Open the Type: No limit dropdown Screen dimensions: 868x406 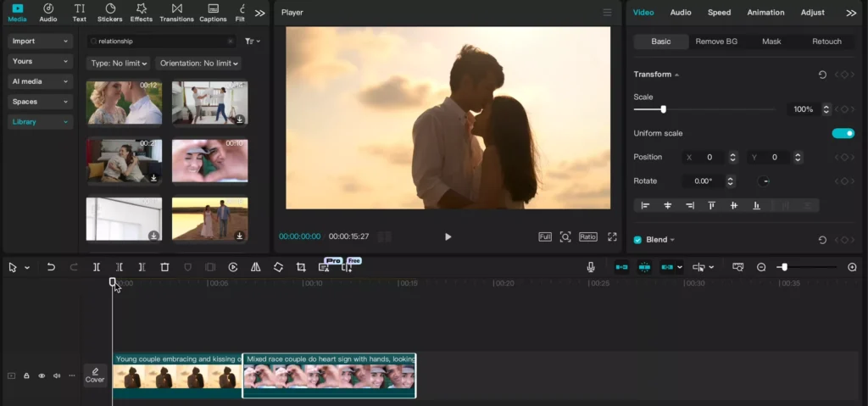119,63
